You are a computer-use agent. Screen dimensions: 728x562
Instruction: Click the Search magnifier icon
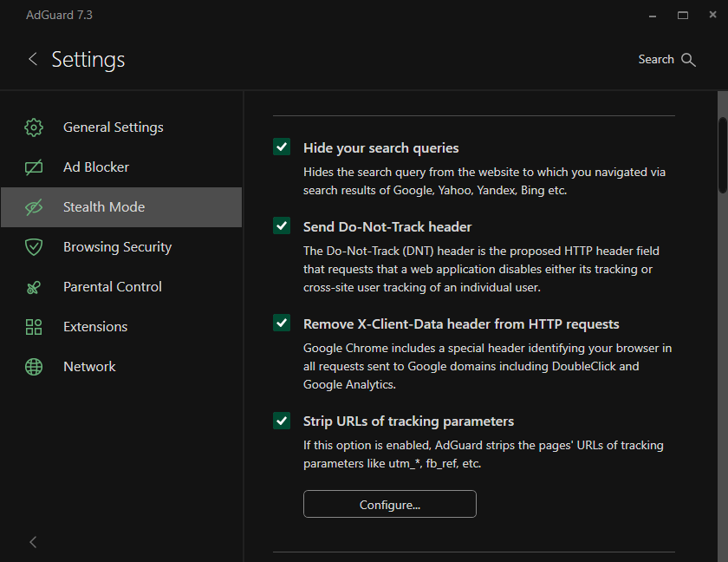[x=689, y=60]
